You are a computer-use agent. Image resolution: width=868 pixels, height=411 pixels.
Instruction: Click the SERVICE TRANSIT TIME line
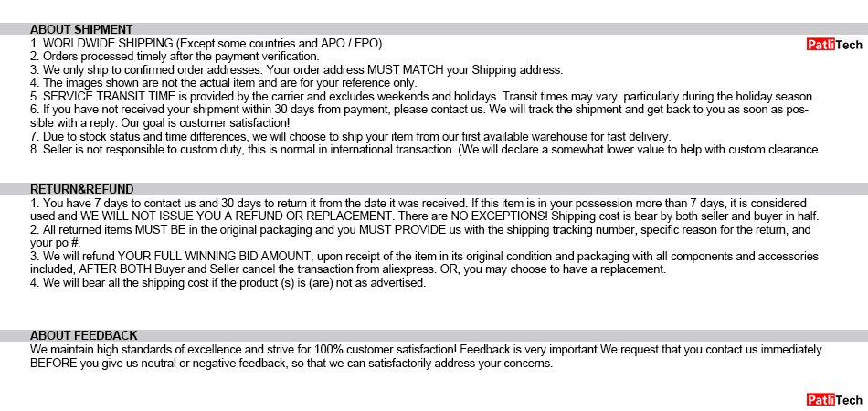(422, 96)
